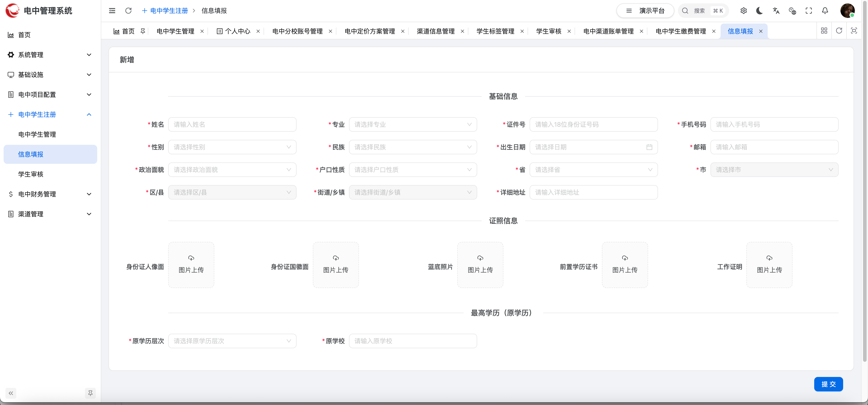The width and height of the screenshot is (868, 405).
Task: Toggle the sidebar pin icon at bottom
Action: click(90, 393)
